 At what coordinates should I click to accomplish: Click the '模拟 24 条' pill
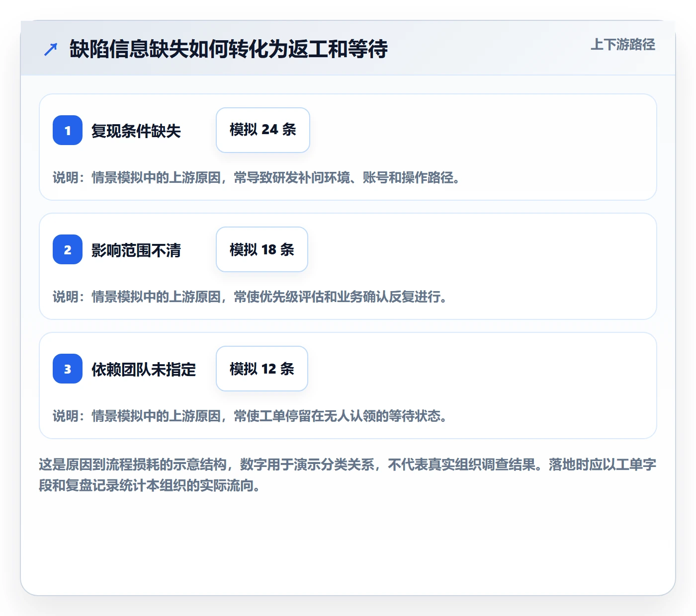click(x=263, y=130)
